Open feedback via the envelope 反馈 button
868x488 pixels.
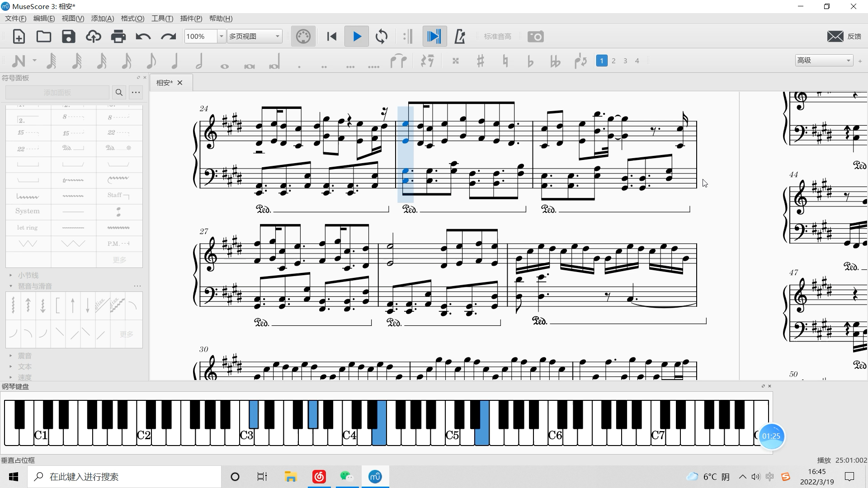point(844,37)
